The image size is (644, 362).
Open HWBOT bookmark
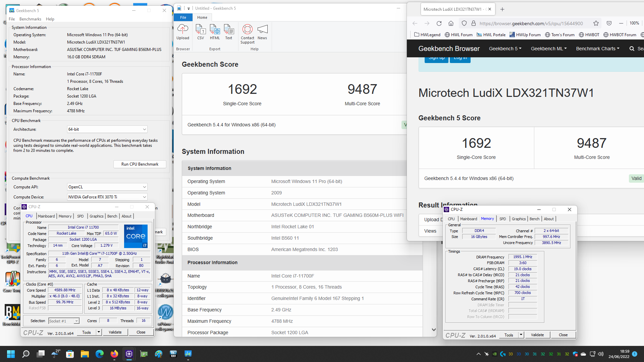click(x=589, y=35)
